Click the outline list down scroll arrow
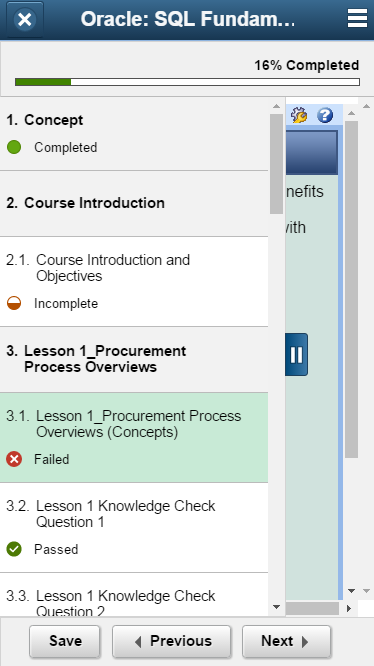Viewport: 374px width, 666px height. click(276, 607)
